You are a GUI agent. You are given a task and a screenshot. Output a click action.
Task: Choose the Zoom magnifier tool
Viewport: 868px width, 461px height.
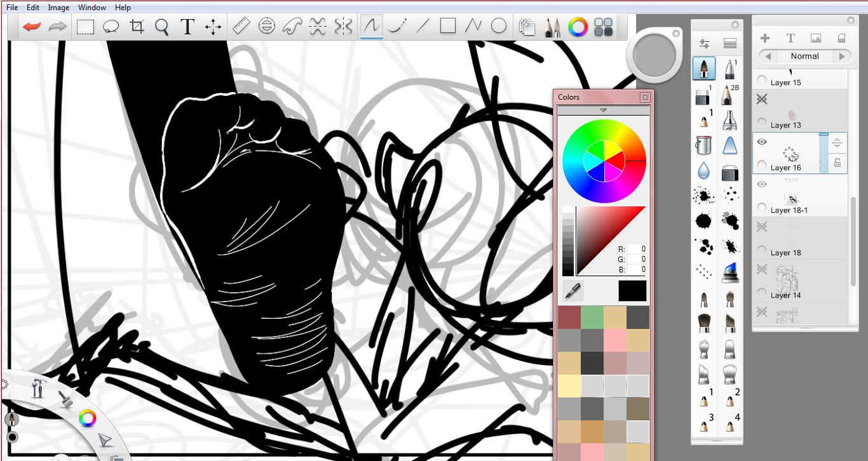tap(162, 27)
